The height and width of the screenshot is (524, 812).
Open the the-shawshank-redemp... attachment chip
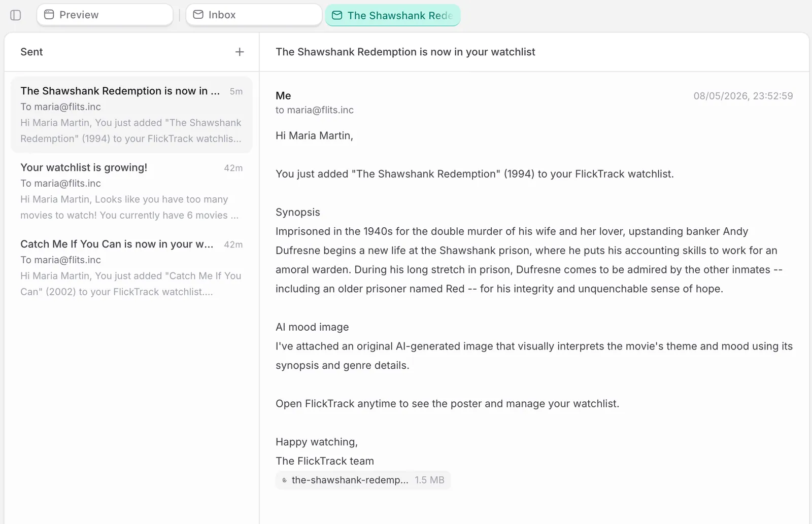(363, 480)
